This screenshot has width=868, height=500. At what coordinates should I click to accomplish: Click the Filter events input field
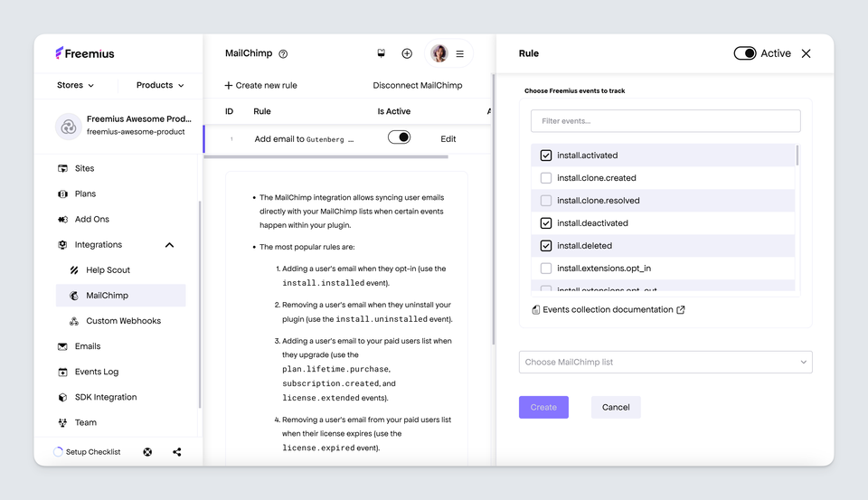coord(665,121)
